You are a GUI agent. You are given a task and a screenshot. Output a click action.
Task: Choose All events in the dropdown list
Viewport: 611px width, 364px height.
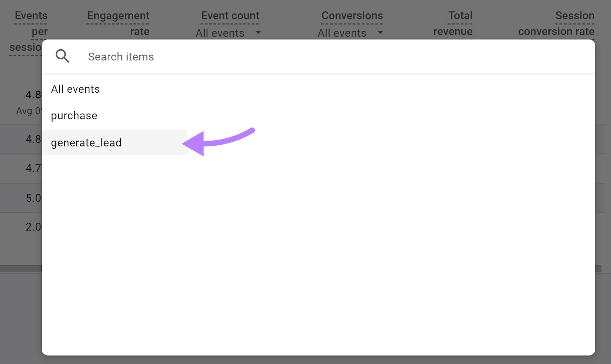[75, 89]
